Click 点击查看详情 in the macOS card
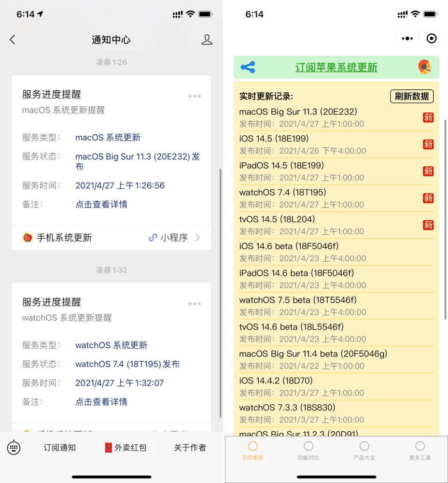 pos(101,204)
